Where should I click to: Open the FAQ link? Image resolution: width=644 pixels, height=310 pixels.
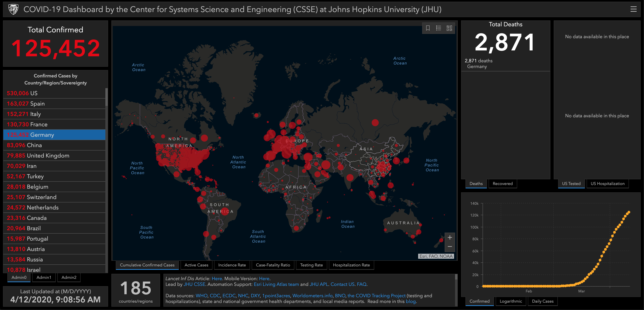pos(361,284)
